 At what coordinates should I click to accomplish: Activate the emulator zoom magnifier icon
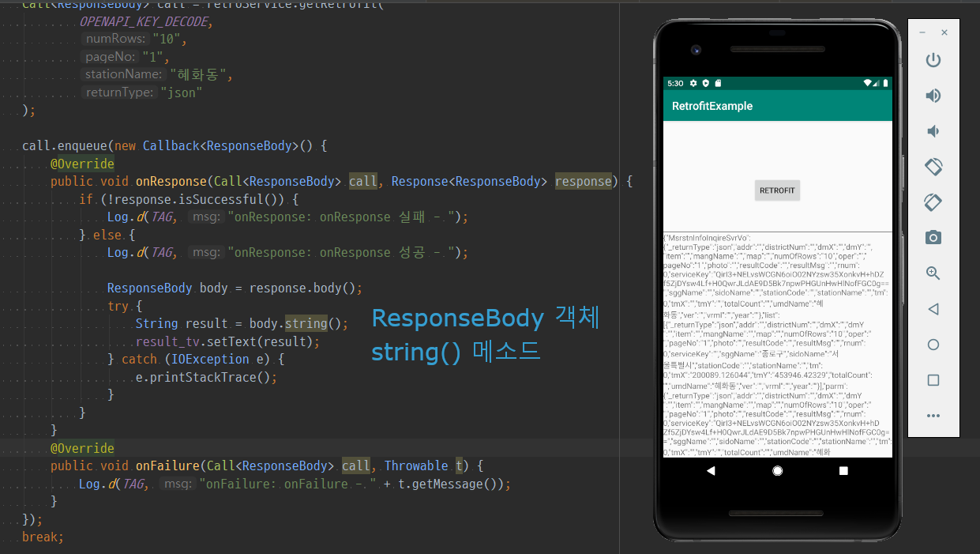tap(933, 273)
